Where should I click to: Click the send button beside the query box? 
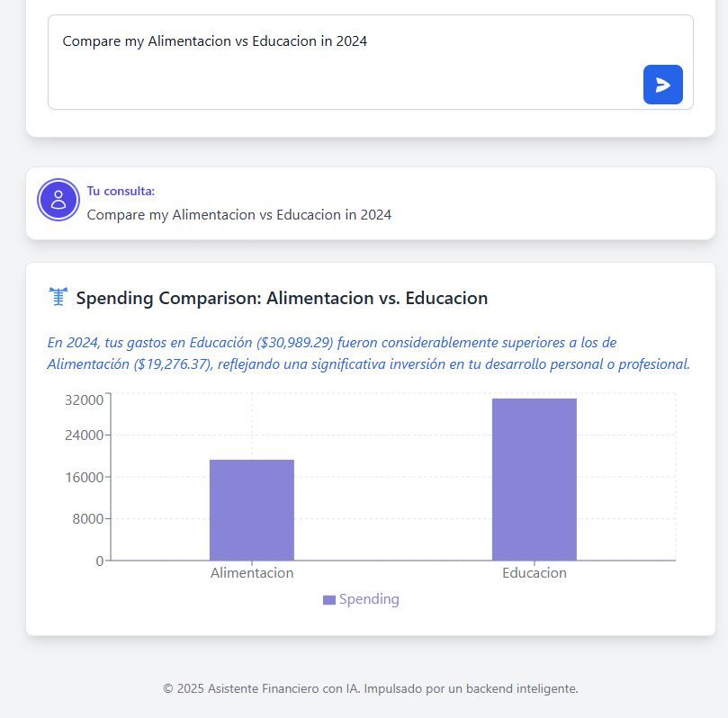tap(662, 85)
